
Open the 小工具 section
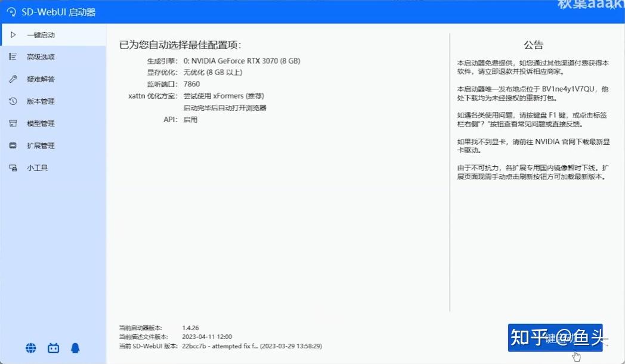pos(53,167)
